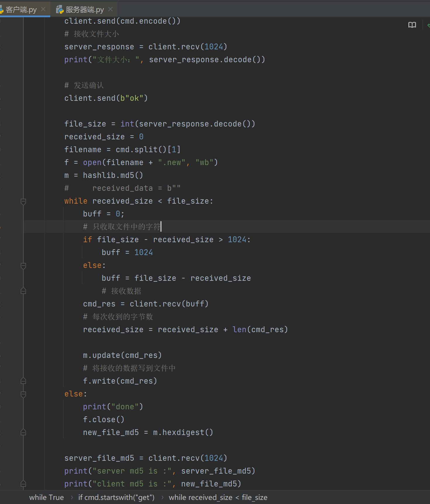Click fold end marker beside 接收数据 comment
Screen dimensions: 430x504
(x=23, y=291)
